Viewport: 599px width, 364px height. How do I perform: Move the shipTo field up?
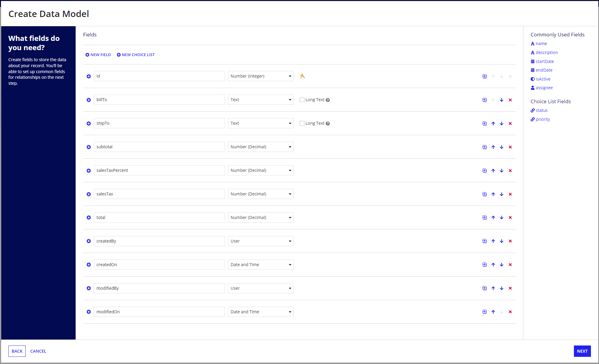tap(493, 124)
